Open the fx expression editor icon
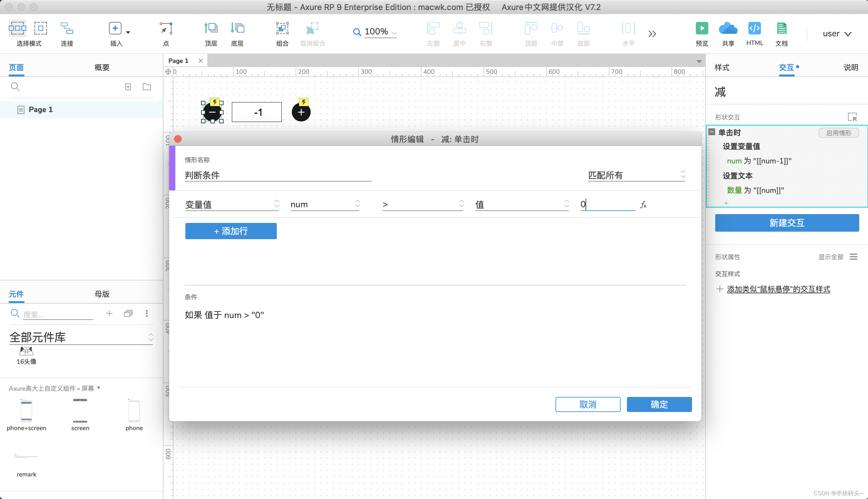 pos(643,205)
